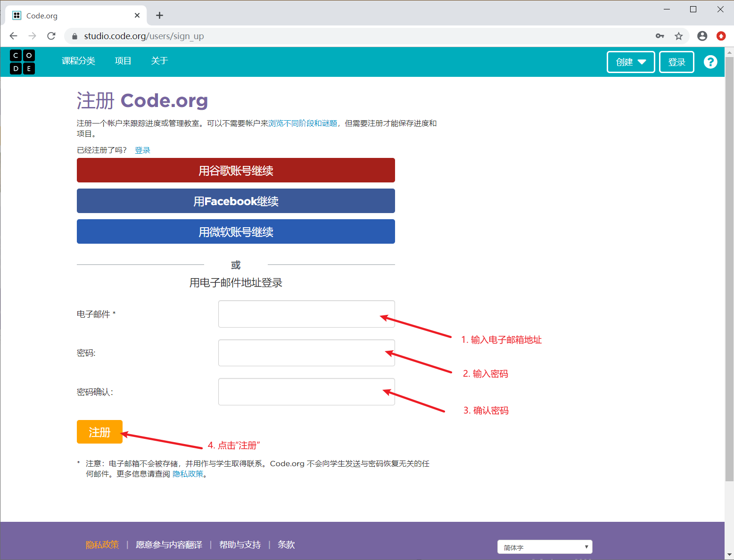Focus the 电子邮件 input field

[x=306, y=314]
